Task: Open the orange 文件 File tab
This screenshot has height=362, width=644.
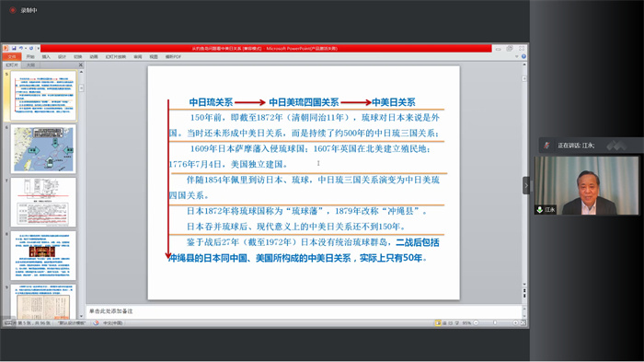Action: click(12, 57)
